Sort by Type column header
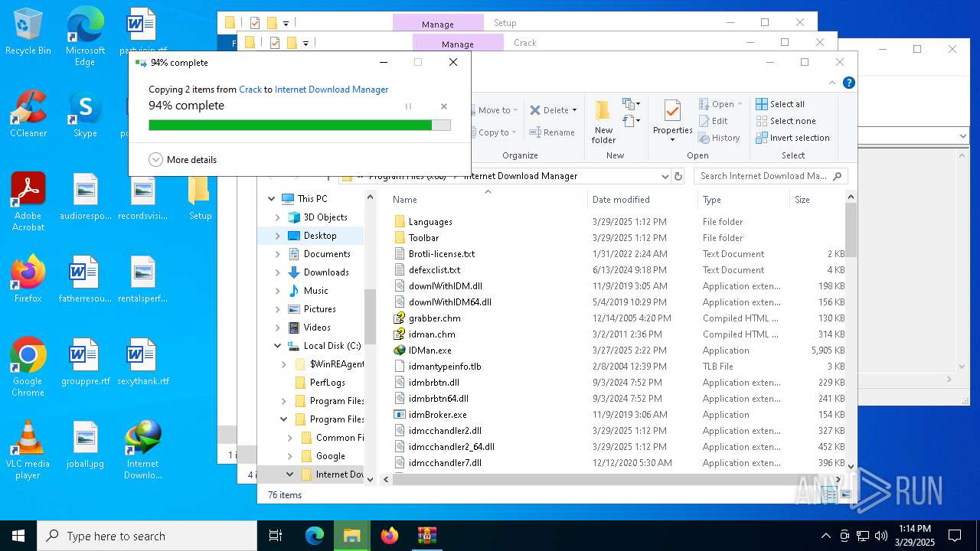 [x=742, y=200]
